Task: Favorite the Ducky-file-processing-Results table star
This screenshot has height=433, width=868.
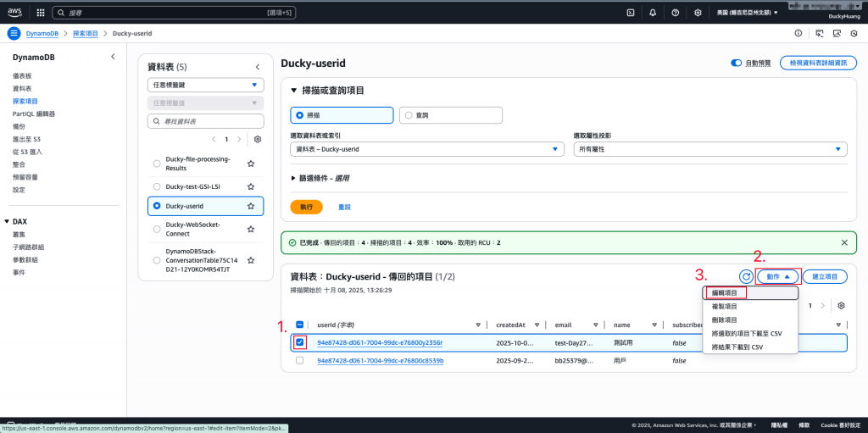Action: pyautogui.click(x=251, y=164)
